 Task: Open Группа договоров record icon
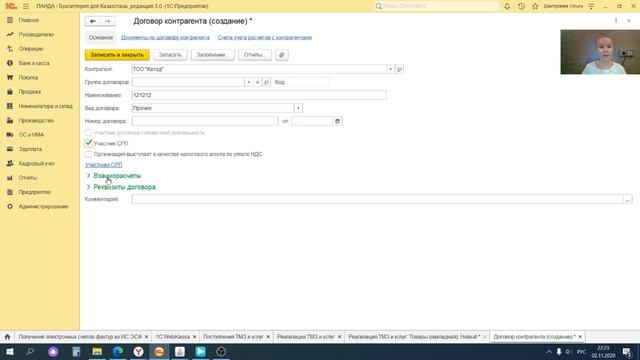tap(266, 82)
